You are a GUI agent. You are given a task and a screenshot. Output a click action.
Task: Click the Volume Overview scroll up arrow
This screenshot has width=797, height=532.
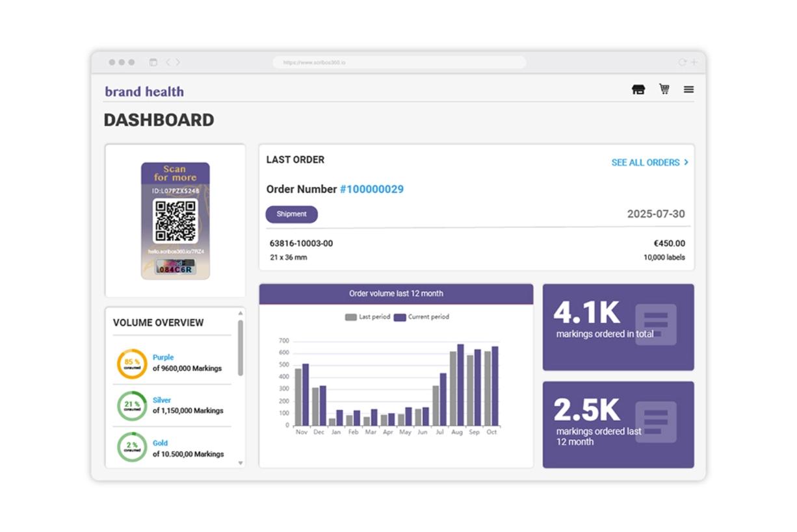241,313
